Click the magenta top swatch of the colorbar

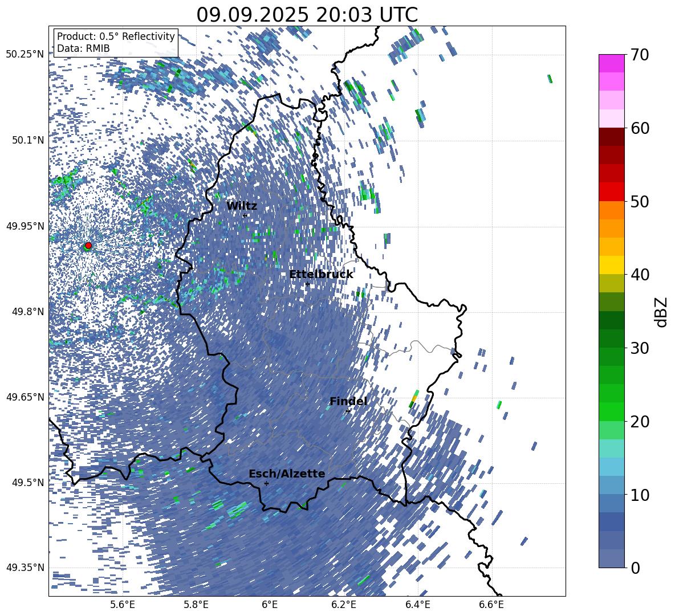[611, 63]
